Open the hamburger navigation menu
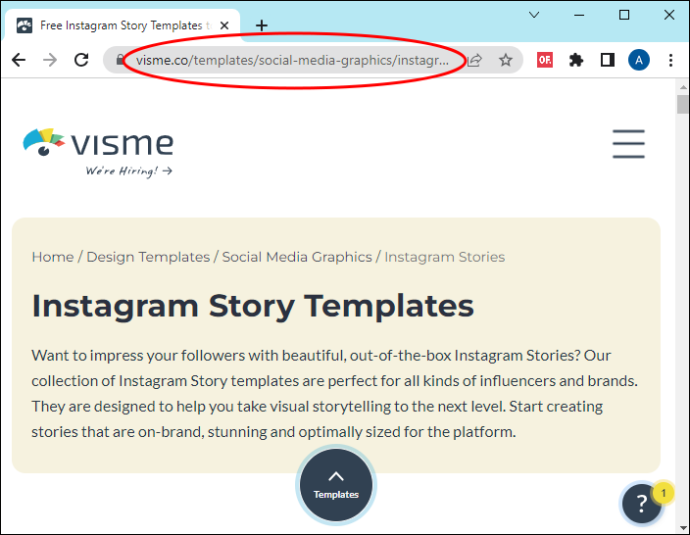This screenshot has height=535, width=690. 628,143
